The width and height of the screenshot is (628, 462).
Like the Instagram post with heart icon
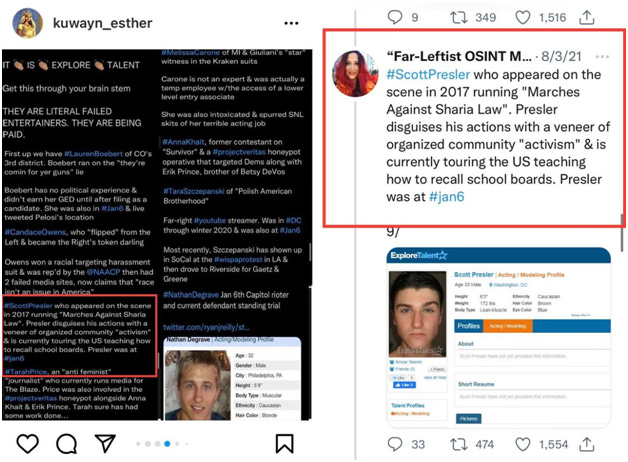pos(28,444)
